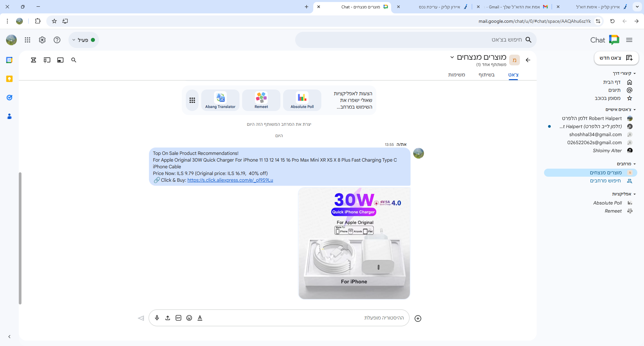The height and width of the screenshot is (346, 644).
Task: Open the active status dropdown
Action: click(x=84, y=40)
